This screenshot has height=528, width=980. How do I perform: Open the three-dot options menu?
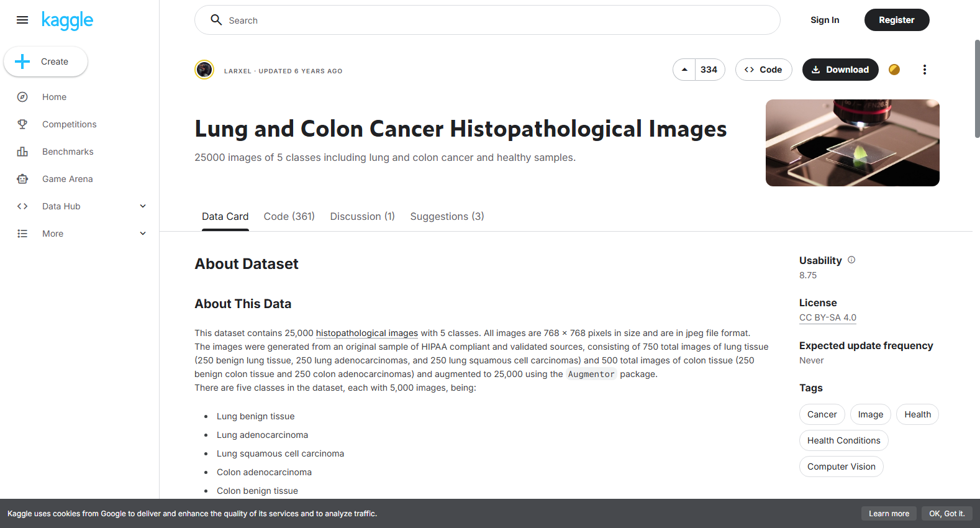[x=925, y=70]
